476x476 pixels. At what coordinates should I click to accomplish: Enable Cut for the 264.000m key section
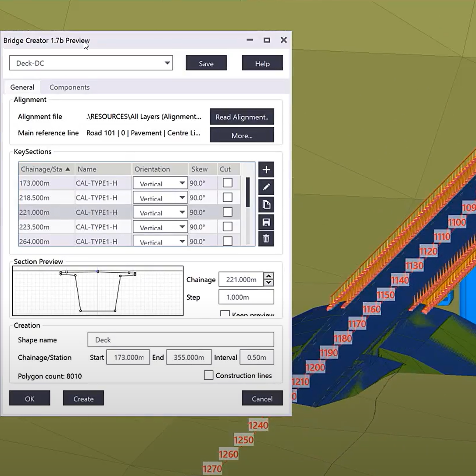(227, 241)
